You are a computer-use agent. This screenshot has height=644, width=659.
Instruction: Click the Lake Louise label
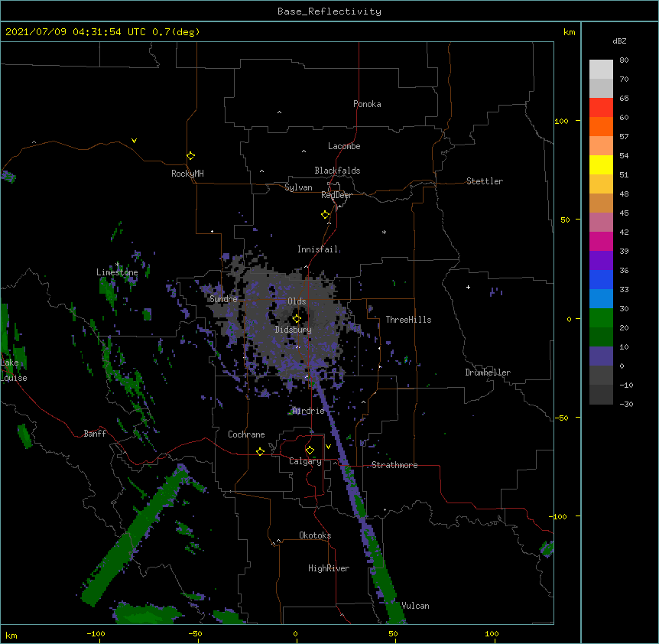[x=14, y=370]
